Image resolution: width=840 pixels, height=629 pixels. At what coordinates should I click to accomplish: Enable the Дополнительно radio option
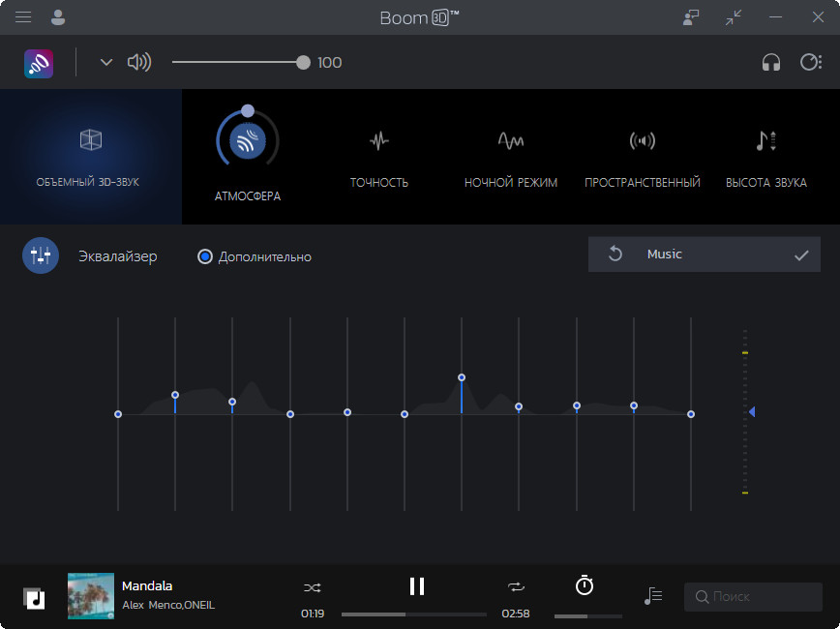coord(205,256)
